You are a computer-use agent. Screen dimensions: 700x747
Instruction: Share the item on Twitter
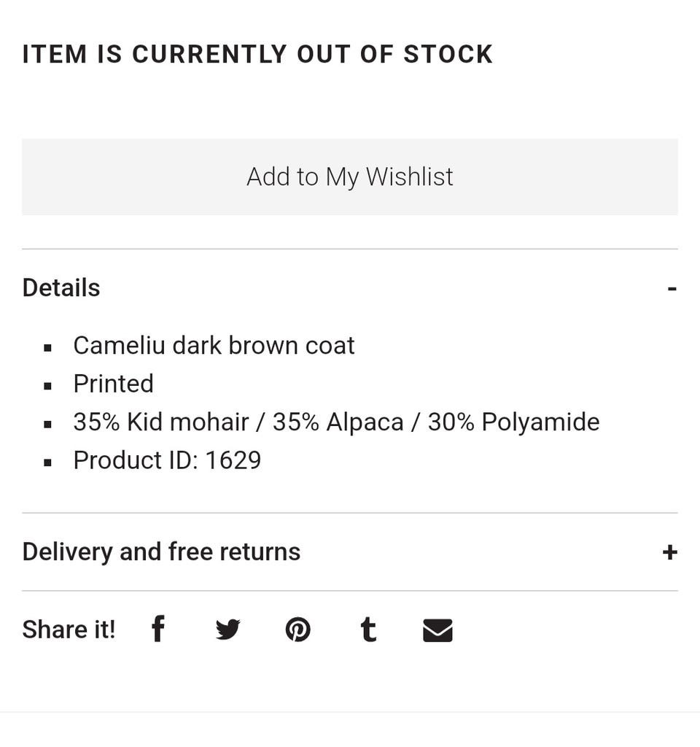point(227,629)
